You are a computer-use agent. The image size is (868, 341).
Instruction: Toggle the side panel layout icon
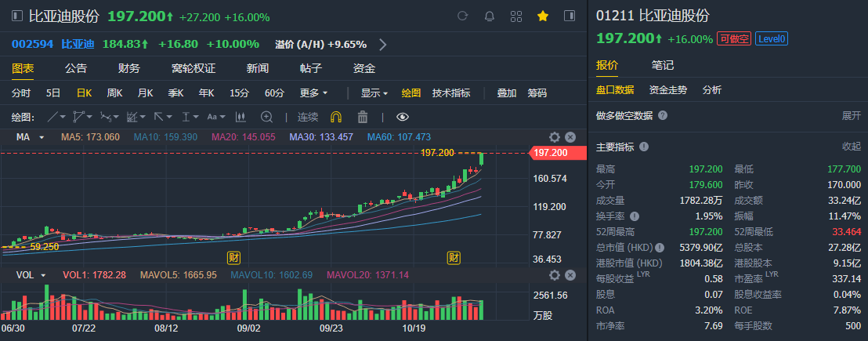pos(569,16)
